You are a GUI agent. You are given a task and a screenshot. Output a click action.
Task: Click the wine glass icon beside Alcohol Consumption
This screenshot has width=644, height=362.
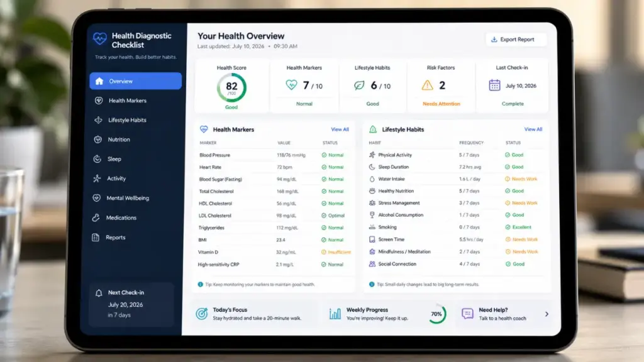click(x=372, y=215)
